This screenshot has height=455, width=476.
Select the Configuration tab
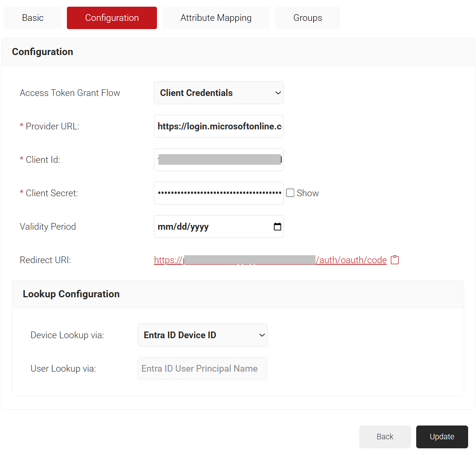(112, 18)
